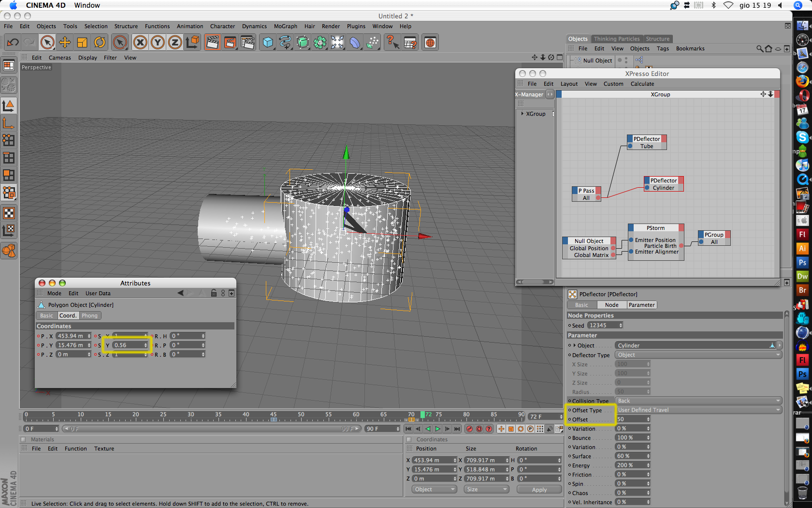Switch to the Parameter tab

pos(641,305)
